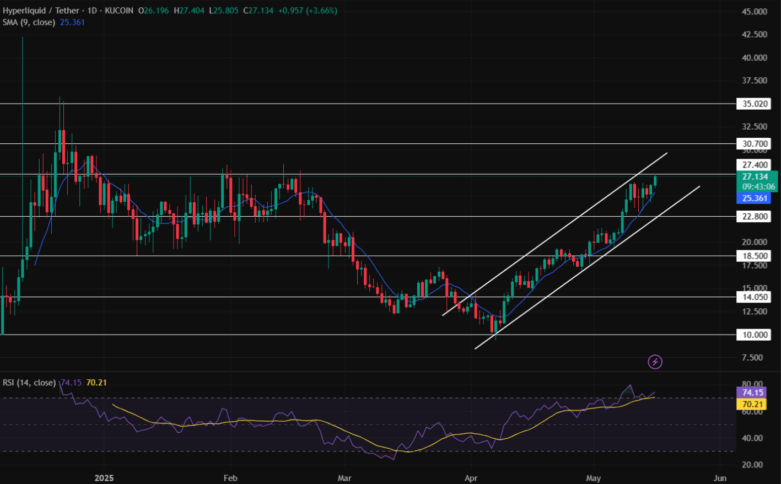Image resolution: width=781 pixels, height=484 pixels.
Task: Click the Feb time axis label
Action: [230, 478]
